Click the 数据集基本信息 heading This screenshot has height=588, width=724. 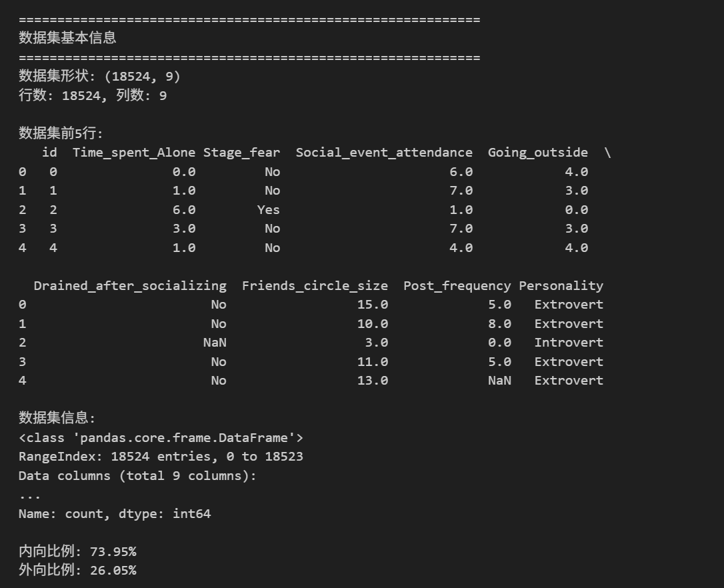(67, 38)
